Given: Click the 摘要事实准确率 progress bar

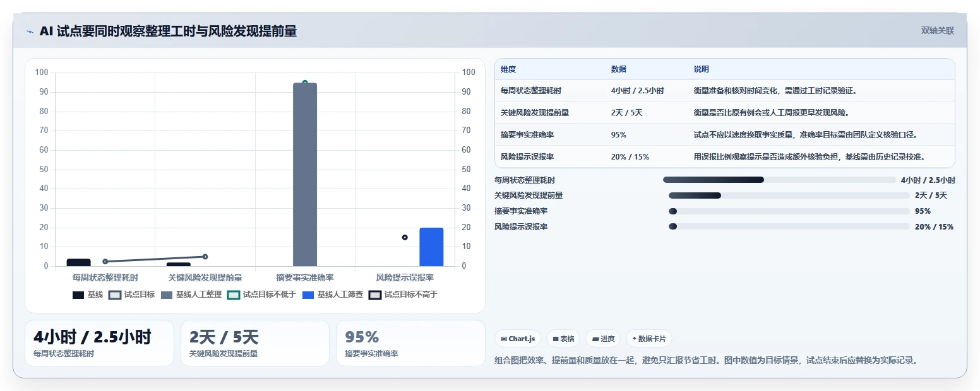Looking at the screenshot, I should 789,211.
